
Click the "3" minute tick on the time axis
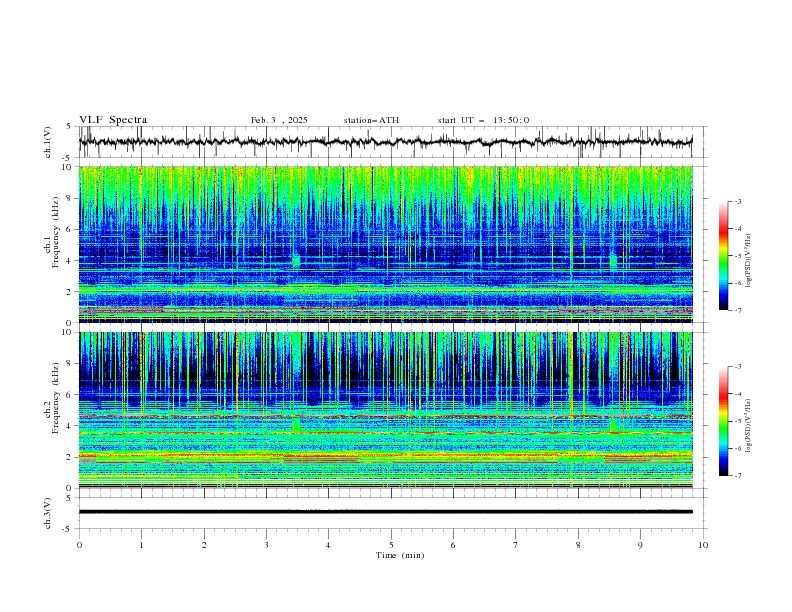pyautogui.click(x=266, y=545)
